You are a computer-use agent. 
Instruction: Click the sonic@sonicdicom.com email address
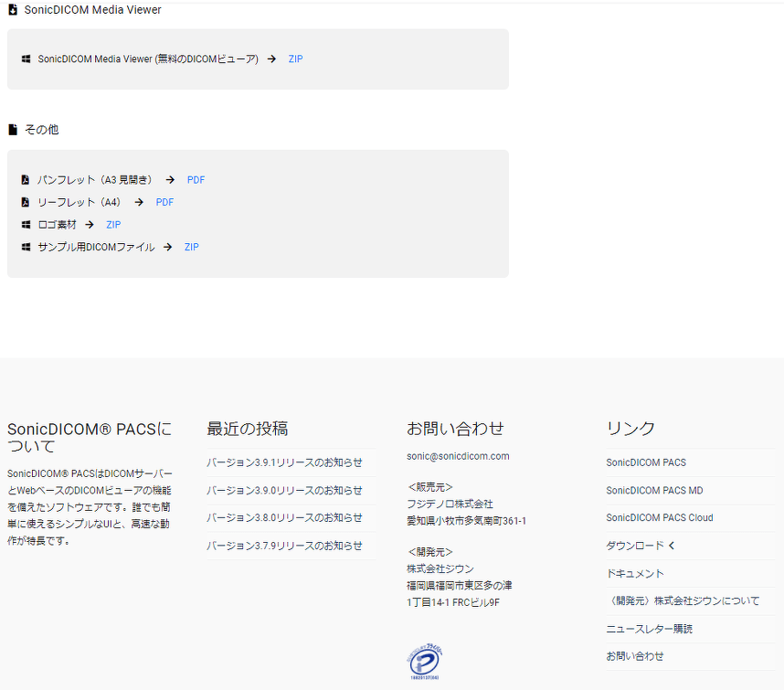458,456
